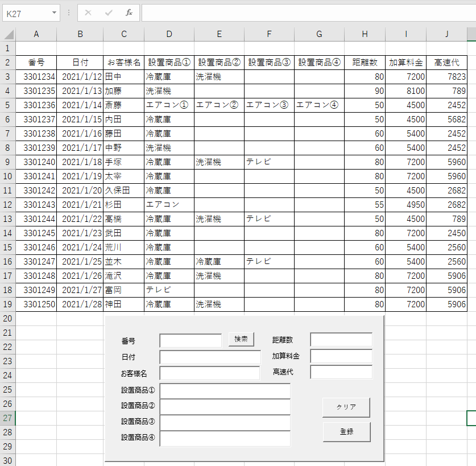Click cell with number 3301236
Viewport: 476px width, 466px height.
[x=36, y=105]
